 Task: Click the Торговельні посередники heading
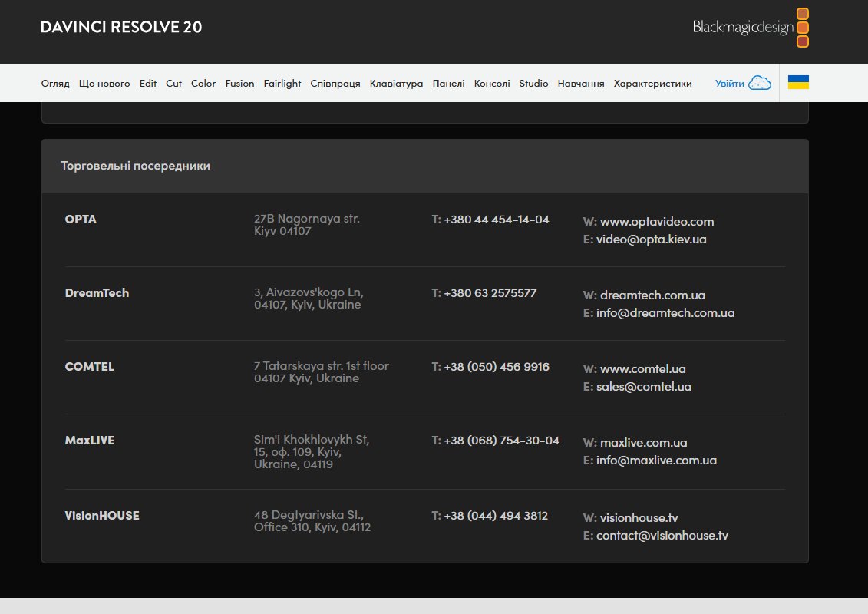(x=136, y=166)
